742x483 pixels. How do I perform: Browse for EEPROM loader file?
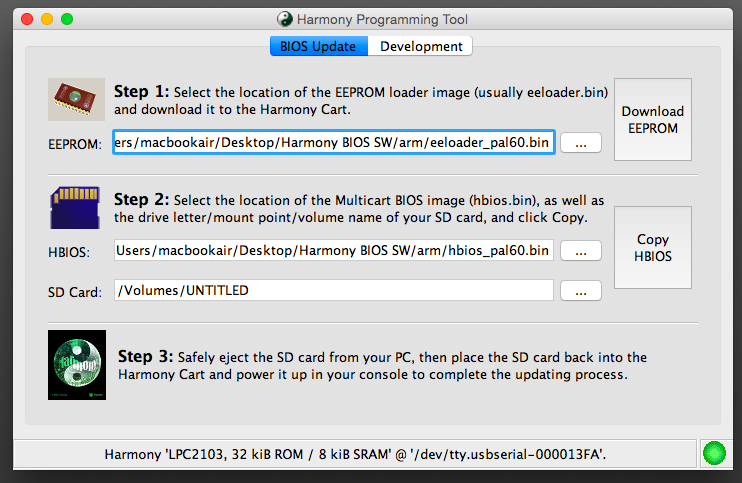pyautogui.click(x=581, y=143)
